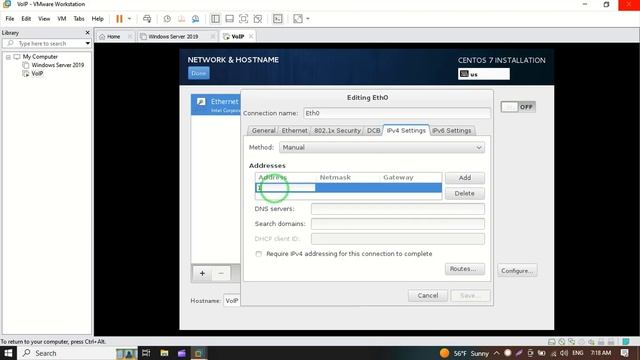Click the Configure button

coord(517,271)
